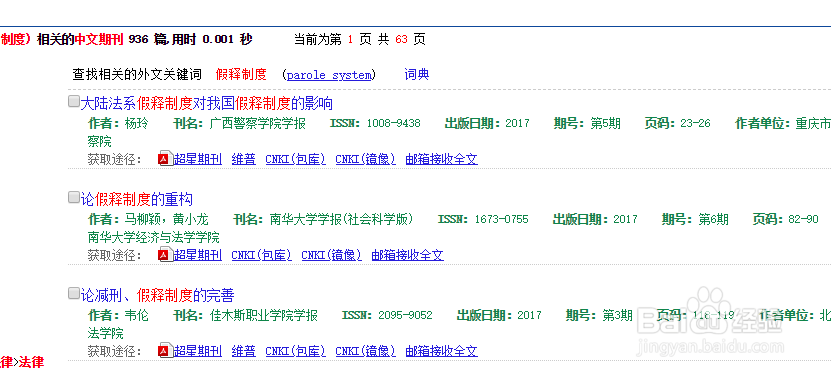Follow the parole system keyword link
Viewport: 831px width, 376px height.
point(329,75)
